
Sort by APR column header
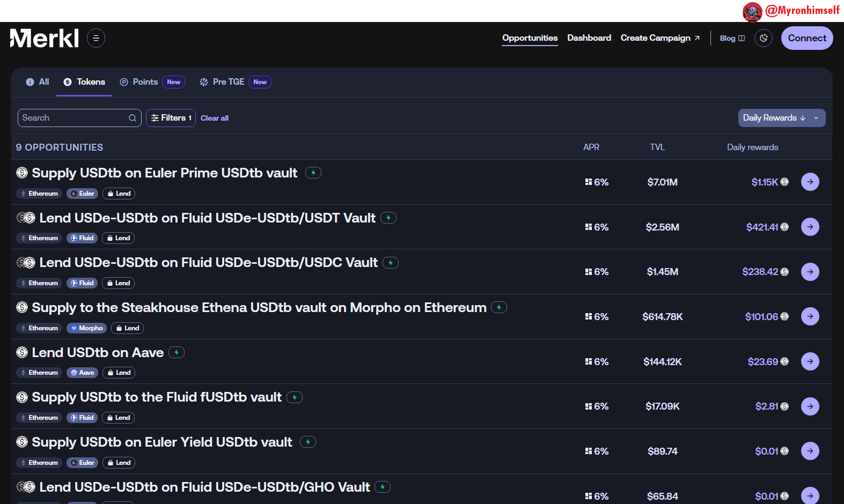[x=591, y=147]
